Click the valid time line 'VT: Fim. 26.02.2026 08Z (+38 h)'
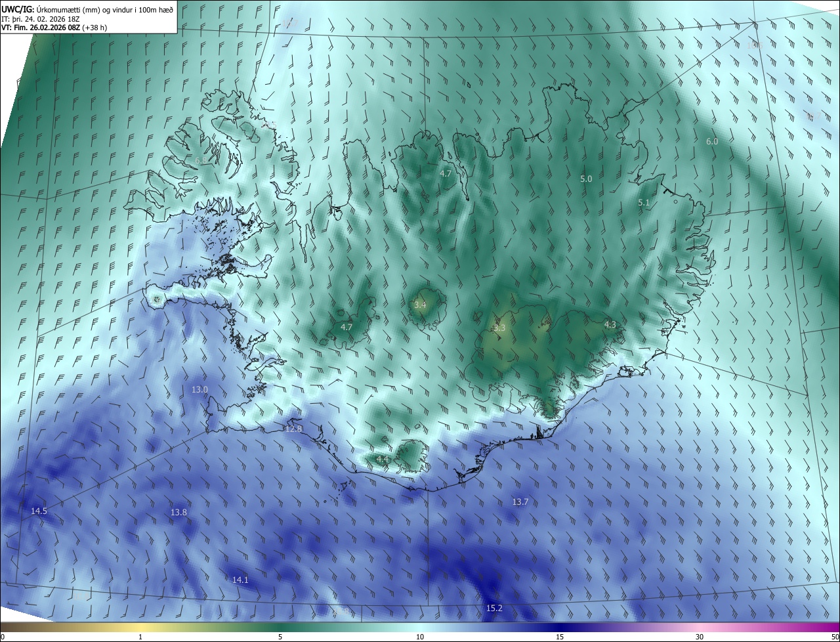Viewport: 840px width, 642px height. (55, 28)
